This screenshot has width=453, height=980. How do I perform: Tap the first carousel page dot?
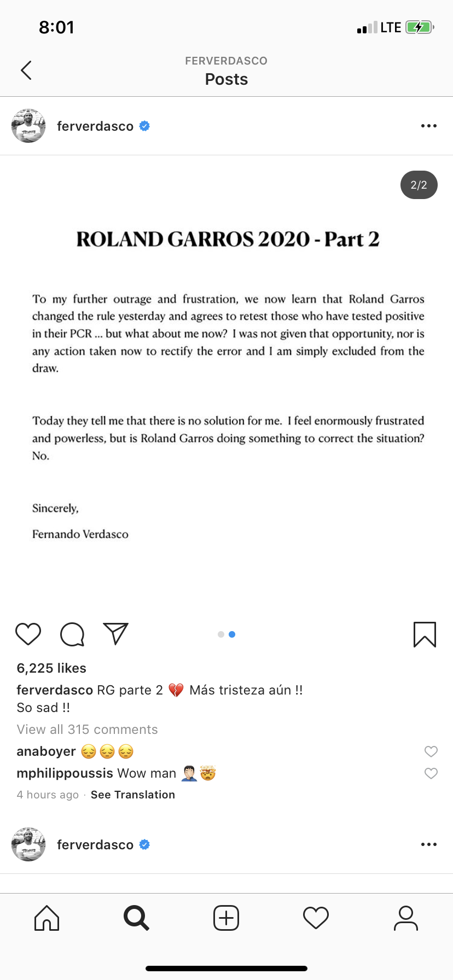221,634
